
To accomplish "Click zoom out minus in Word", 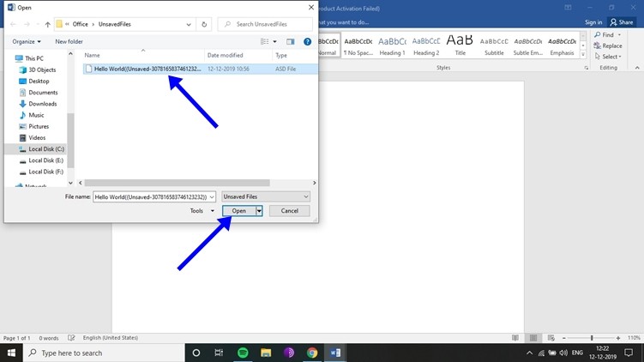I will click(564, 338).
